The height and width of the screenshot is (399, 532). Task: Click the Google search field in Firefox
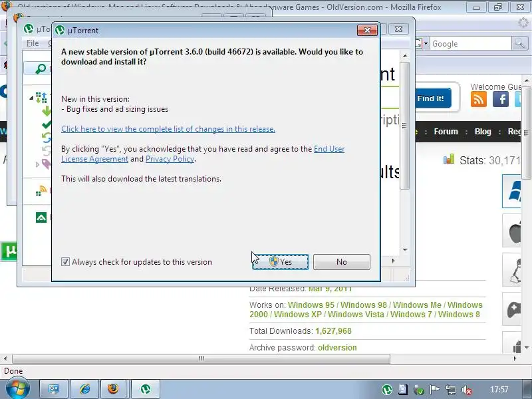coord(470,44)
